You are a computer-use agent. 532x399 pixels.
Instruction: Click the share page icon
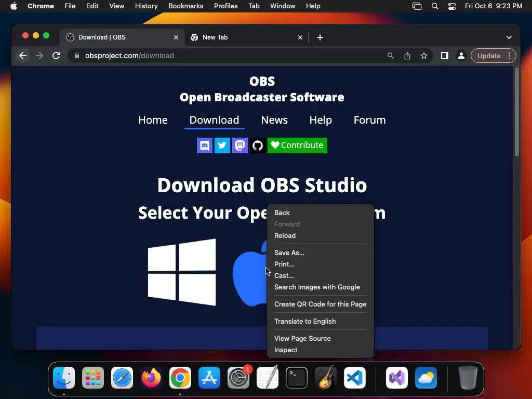(407, 56)
